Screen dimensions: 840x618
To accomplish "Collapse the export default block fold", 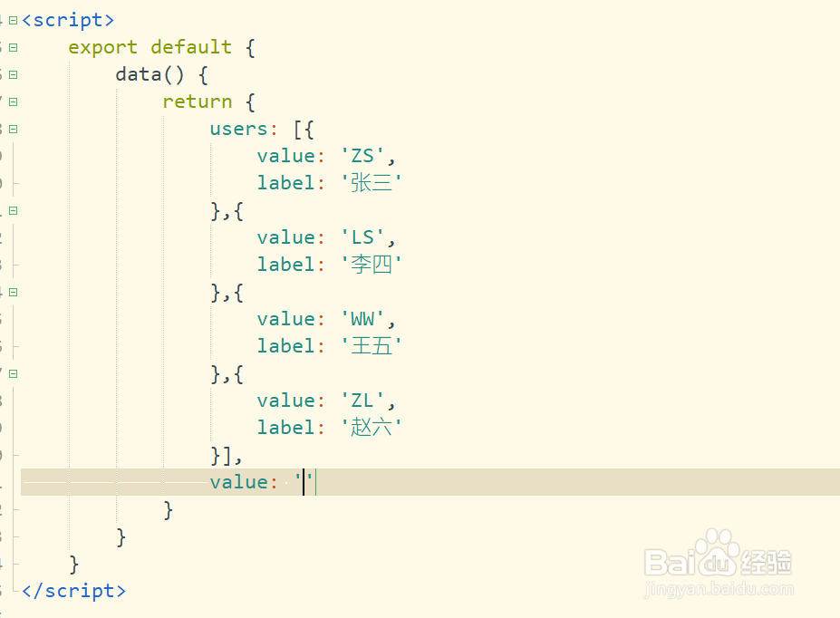I will click(14, 48).
